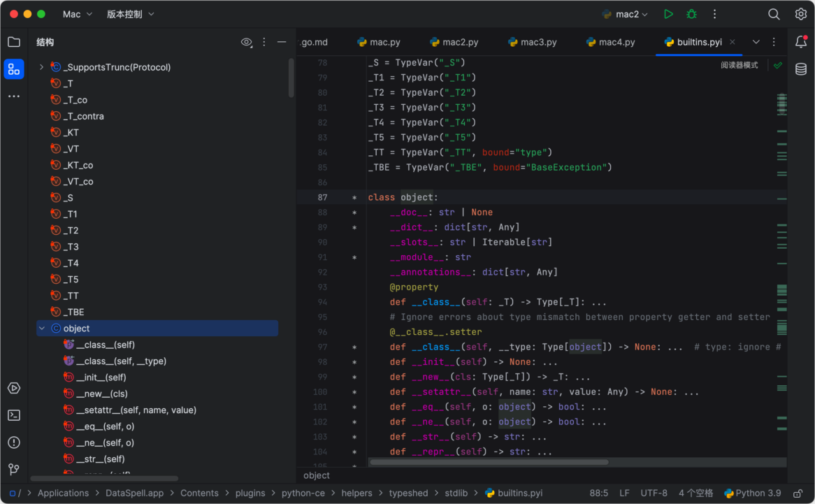The width and height of the screenshot is (815, 504).
Task: Expand _SupportsTrunc(Protocol) node
Action: tap(41, 67)
